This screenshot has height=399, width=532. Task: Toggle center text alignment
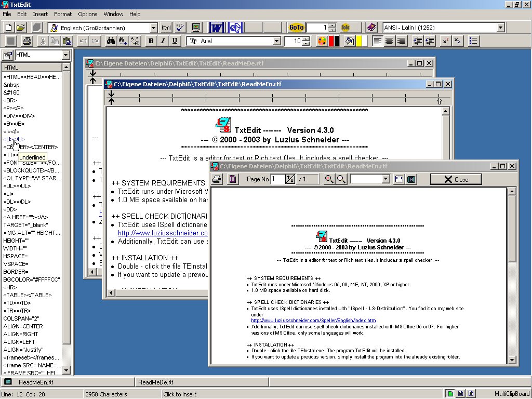(x=389, y=41)
